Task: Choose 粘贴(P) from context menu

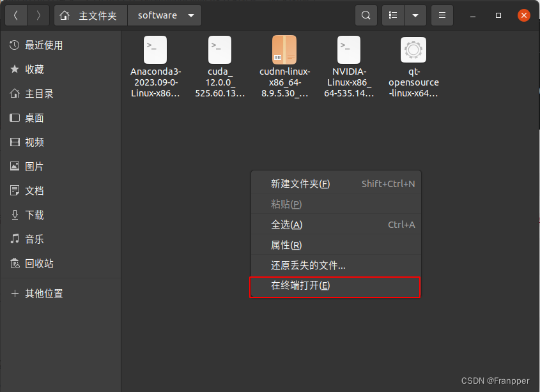Action: 336,204
